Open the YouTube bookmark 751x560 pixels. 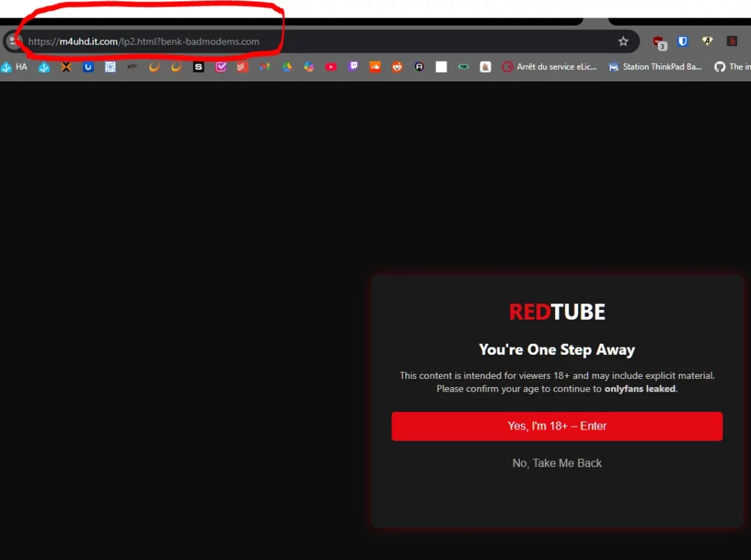tap(331, 67)
